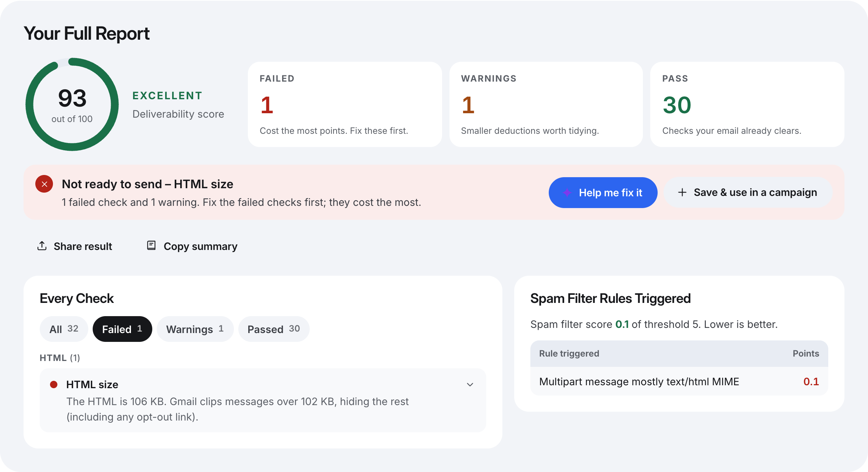This screenshot has width=868, height=472.
Task: Click the red dot beside HTML size
Action: coord(54,385)
